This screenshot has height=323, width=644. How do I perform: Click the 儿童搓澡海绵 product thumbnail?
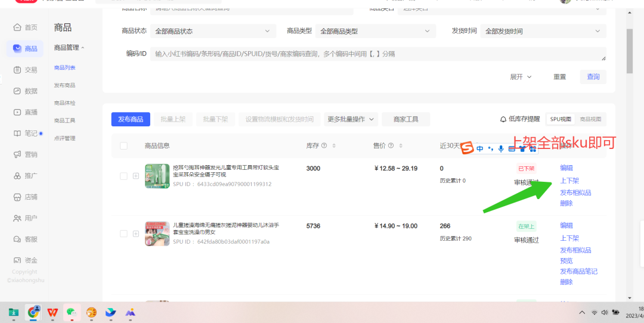point(157,234)
